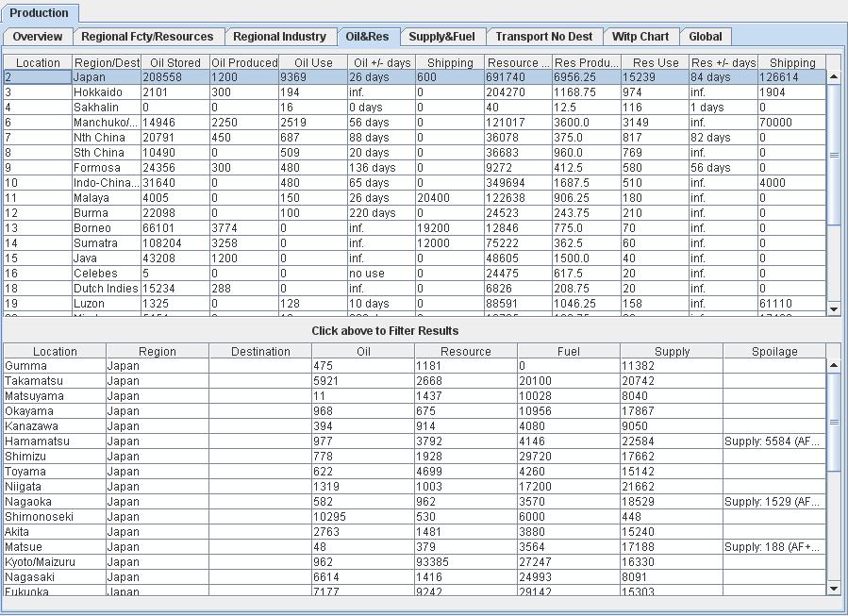Select Gumma in the lower table
This screenshot has height=616, width=848.
click(x=415, y=366)
